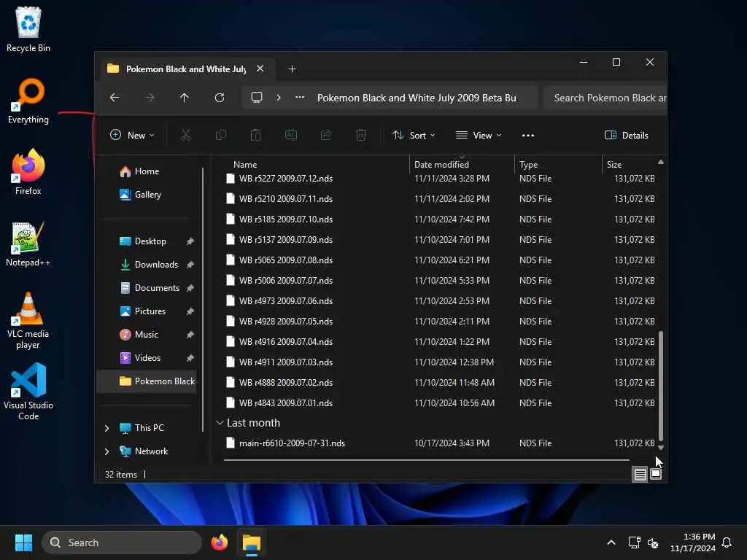Go up one folder level
747x560 pixels.
tap(185, 98)
